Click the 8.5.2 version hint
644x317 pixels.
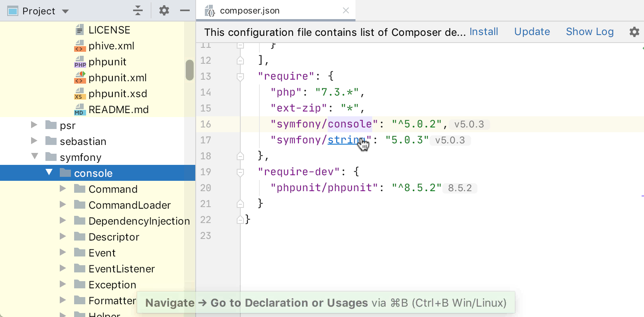click(x=460, y=188)
